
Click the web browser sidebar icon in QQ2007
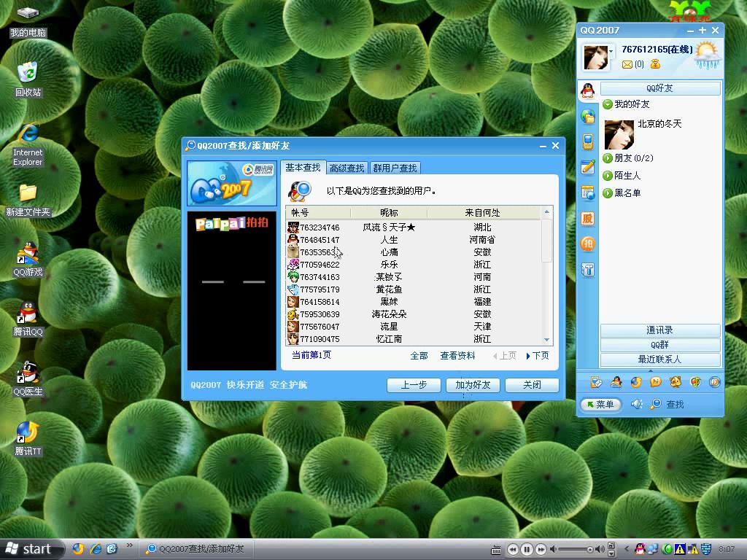coord(588,192)
